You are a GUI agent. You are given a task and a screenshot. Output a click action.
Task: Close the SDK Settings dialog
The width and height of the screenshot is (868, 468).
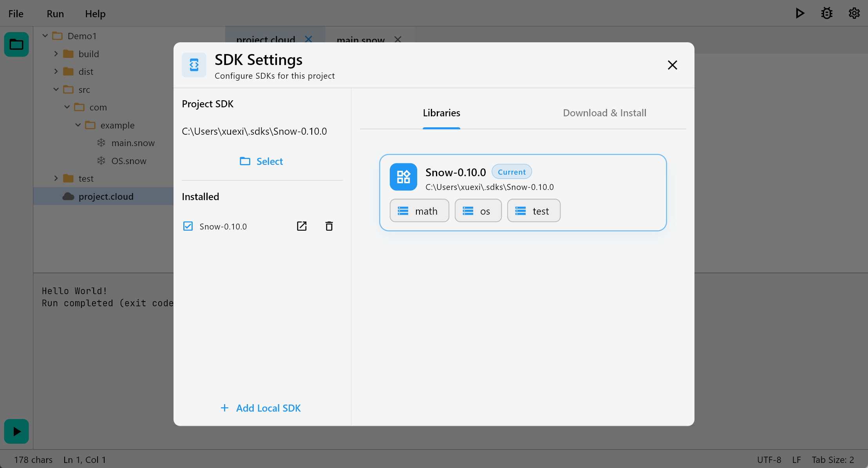(x=672, y=65)
